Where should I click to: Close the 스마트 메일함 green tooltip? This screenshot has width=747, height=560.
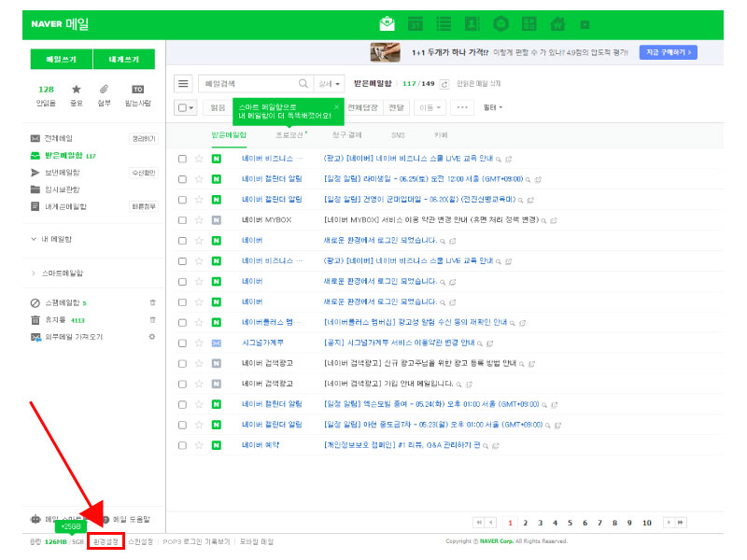pyautogui.click(x=336, y=106)
